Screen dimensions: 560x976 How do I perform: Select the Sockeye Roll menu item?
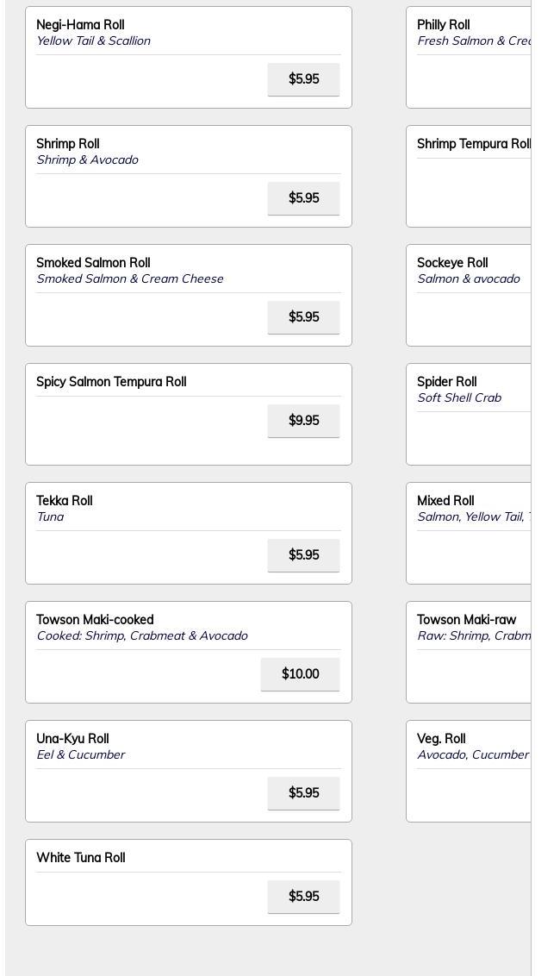click(x=469, y=295)
